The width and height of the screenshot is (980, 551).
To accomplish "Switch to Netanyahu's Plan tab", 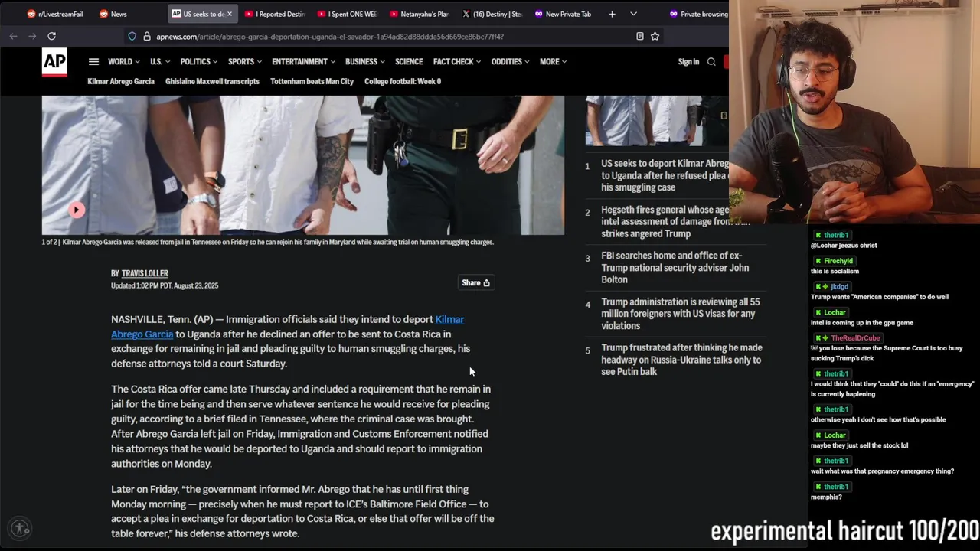I will click(420, 14).
